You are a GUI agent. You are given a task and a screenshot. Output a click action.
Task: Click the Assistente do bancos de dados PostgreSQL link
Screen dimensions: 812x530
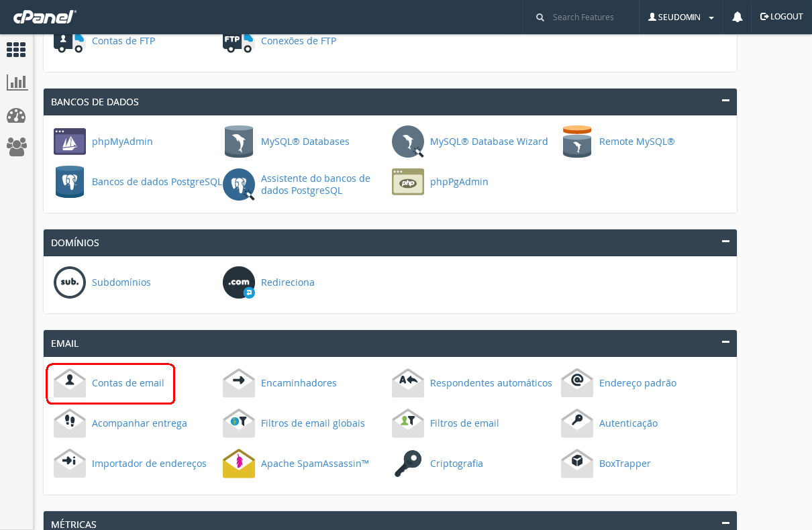[315, 184]
